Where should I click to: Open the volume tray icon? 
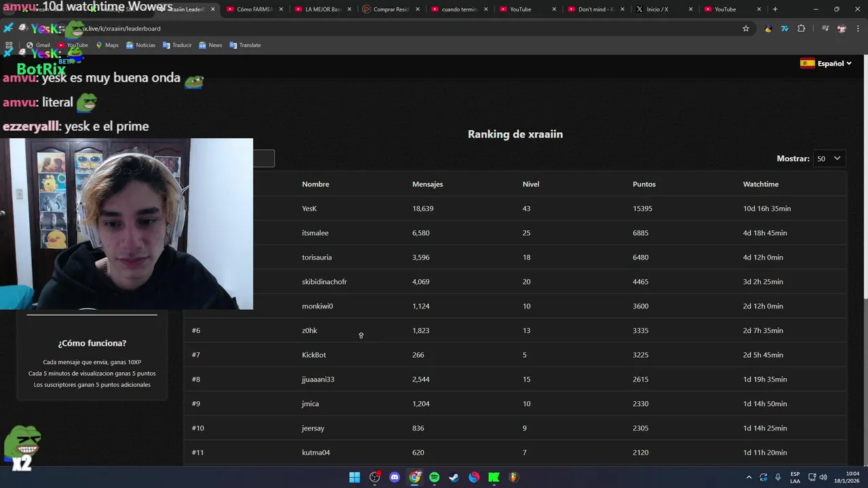pyautogui.click(x=823, y=477)
